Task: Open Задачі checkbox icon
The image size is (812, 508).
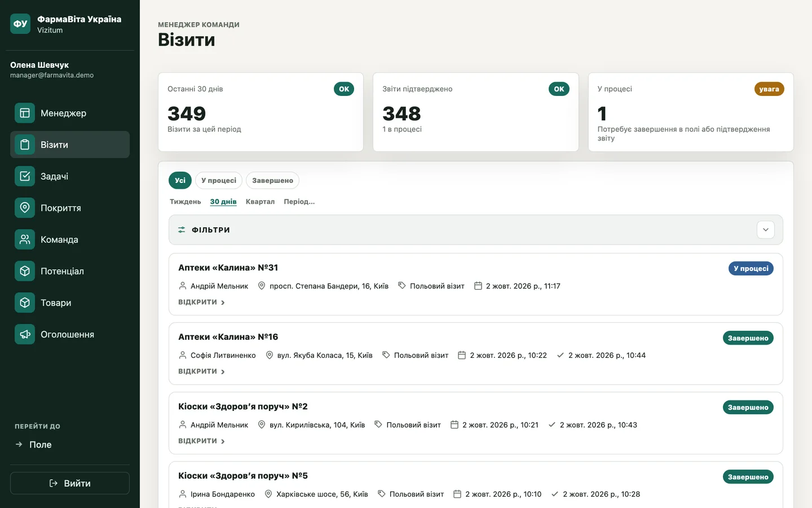Action: click(x=25, y=176)
